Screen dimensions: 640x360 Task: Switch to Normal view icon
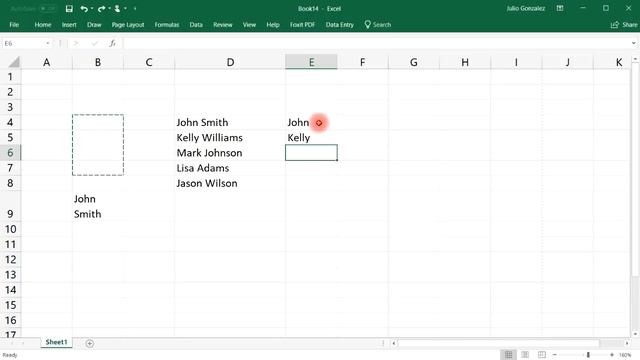point(509,355)
